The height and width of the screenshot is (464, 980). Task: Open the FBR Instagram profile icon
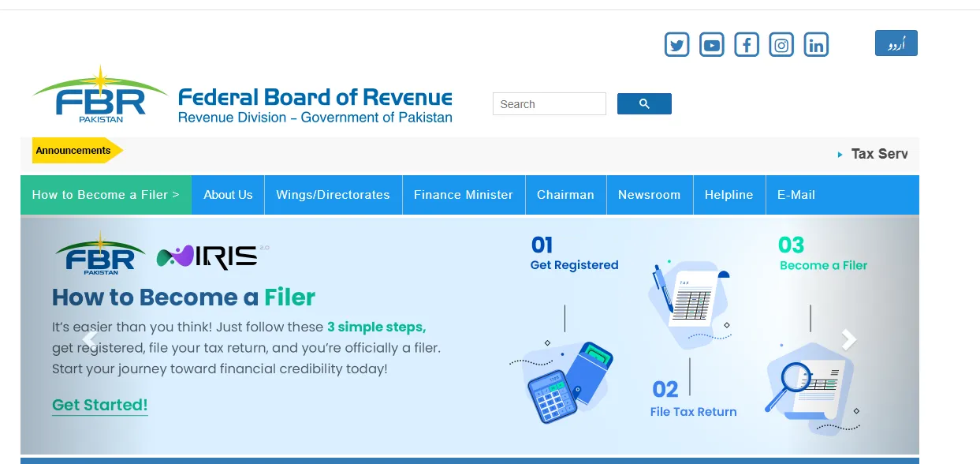click(781, 45)
